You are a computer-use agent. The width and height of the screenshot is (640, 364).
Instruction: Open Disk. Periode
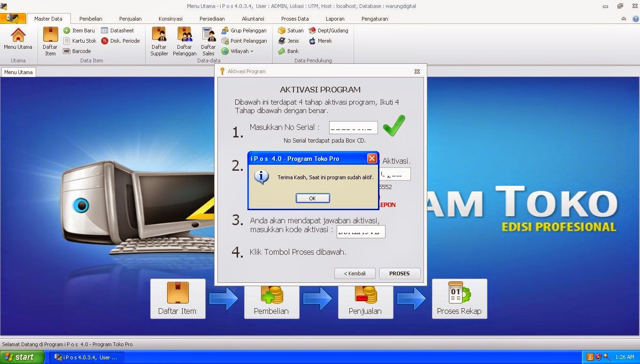tap(120, 41)
